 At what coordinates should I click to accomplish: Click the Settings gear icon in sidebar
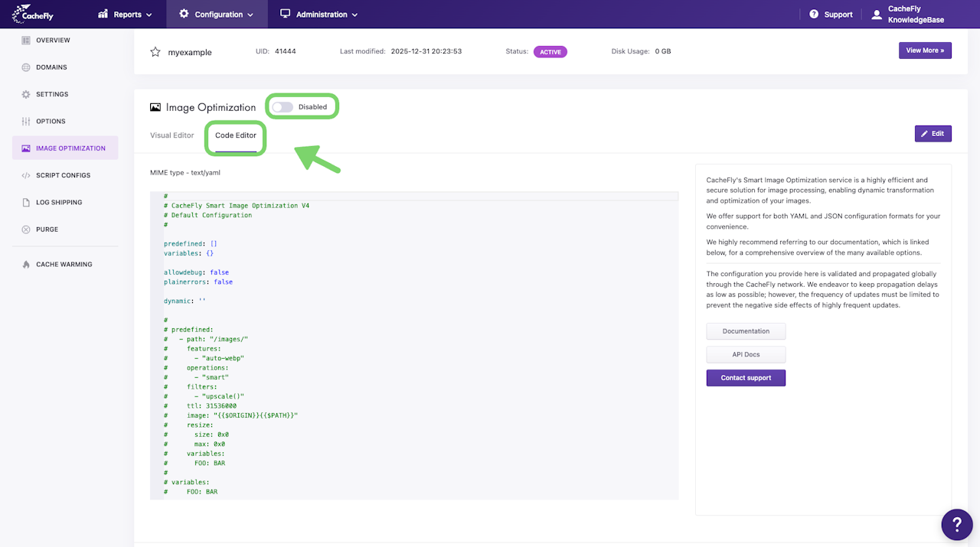coord(26,95)
